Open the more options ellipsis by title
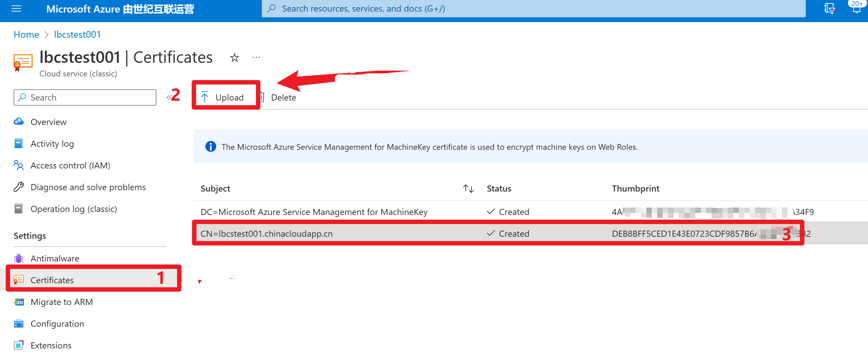This screenshot has width=868, height=360. pyautogui.click(x=256, y=58)
